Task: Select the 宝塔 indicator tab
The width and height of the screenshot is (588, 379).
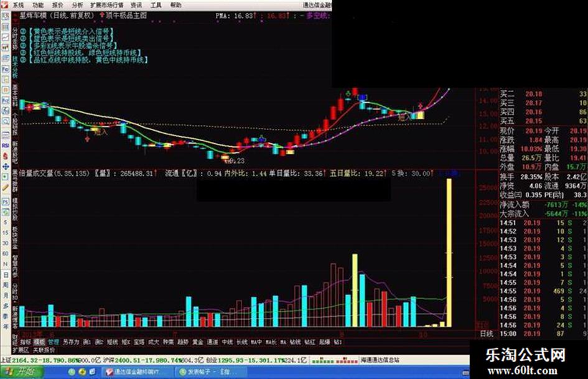Action: [x=139, y=342]
